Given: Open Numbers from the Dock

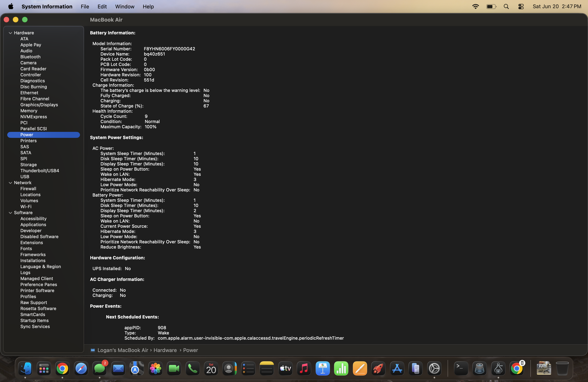Looking at the screenshot, I should coord(341,368).
